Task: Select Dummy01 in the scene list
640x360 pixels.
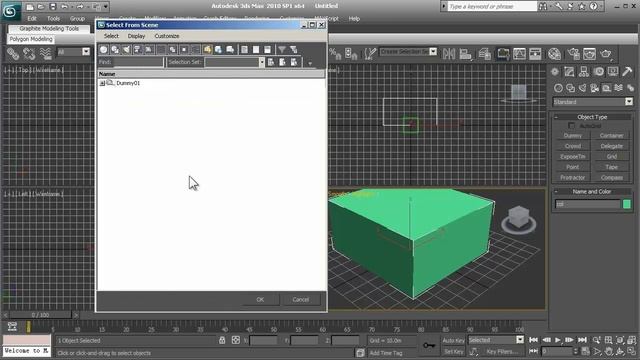Action: (128, 83)
